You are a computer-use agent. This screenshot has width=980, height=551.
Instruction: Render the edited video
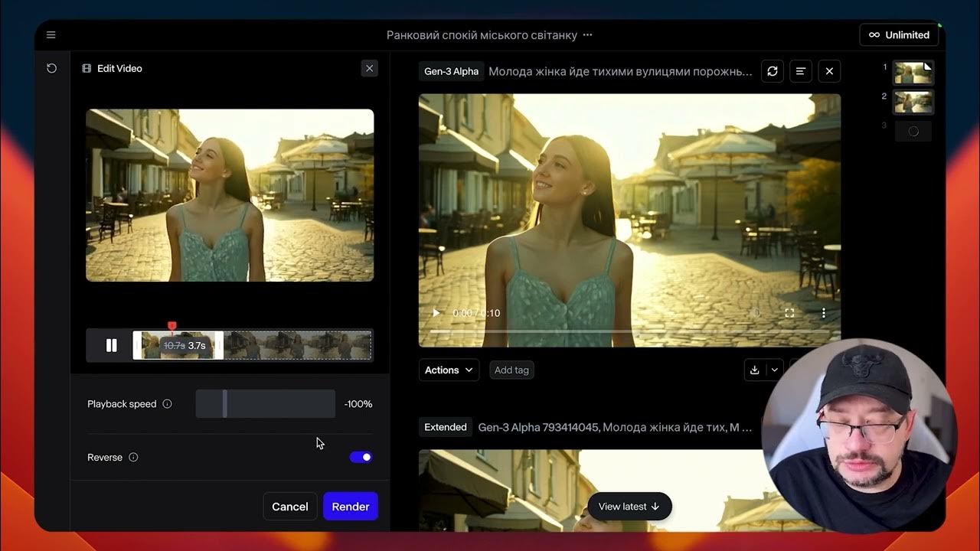click(351, 507)
